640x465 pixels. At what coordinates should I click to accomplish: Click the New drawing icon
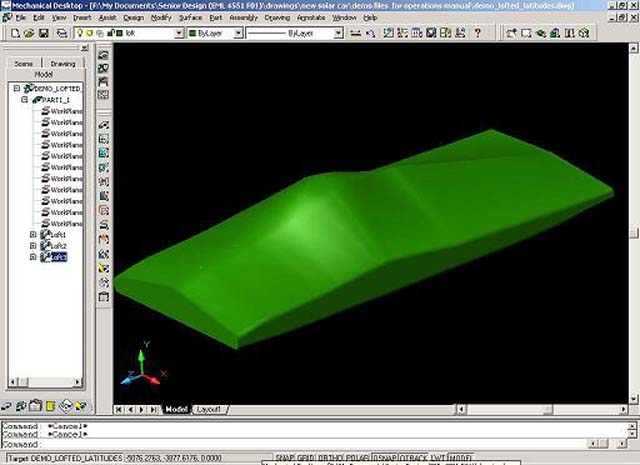(16, 33)
